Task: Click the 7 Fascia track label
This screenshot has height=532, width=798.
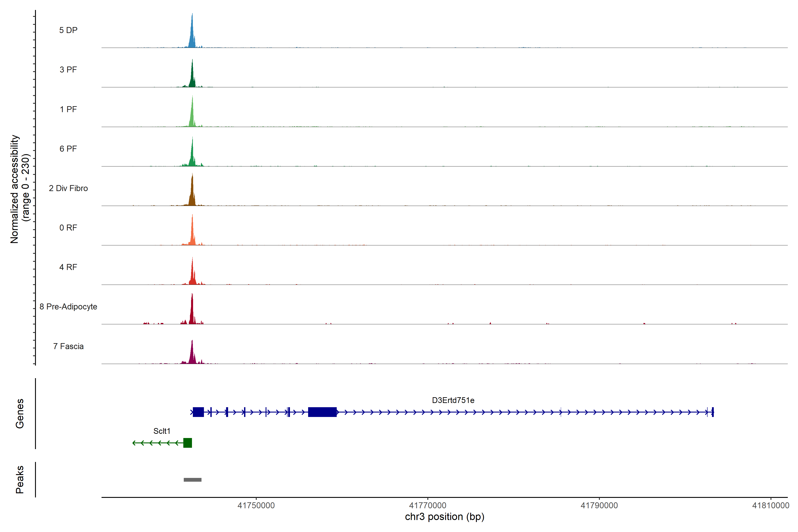Action: (x=68, y=346)
